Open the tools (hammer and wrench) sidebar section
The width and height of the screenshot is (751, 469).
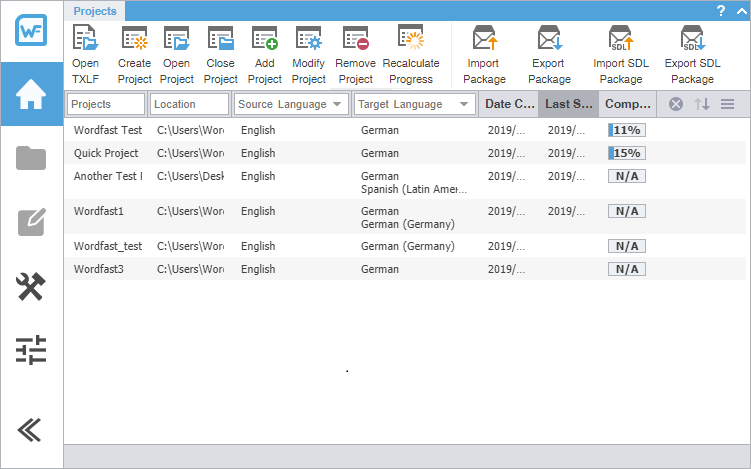(31, 287)
